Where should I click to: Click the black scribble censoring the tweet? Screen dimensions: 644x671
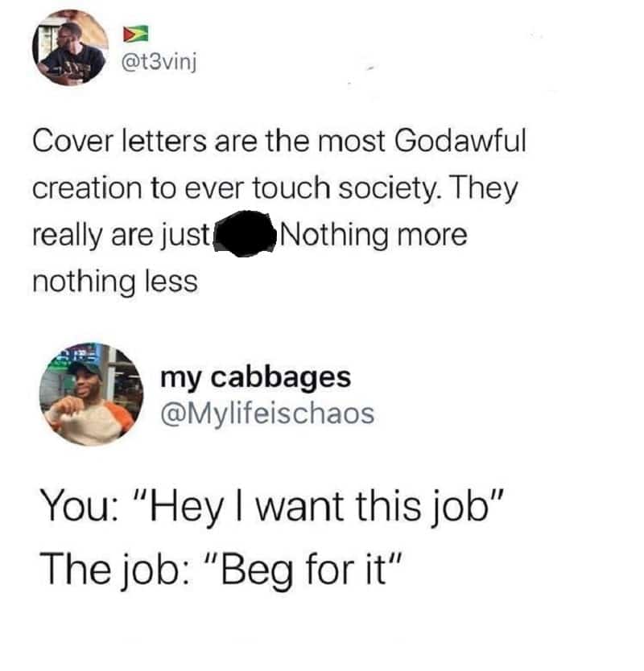246,234
